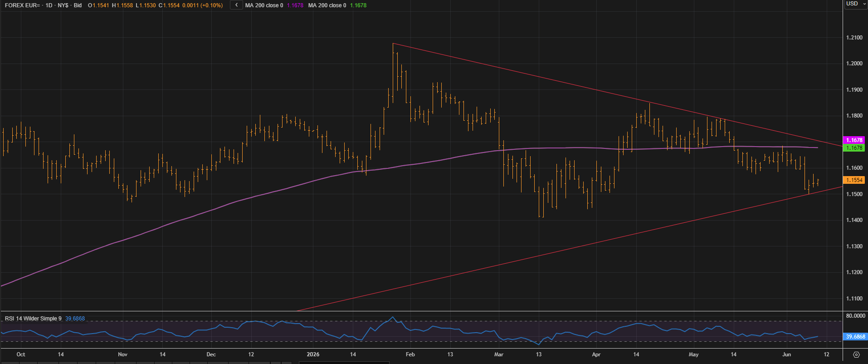This screenshot has width=868, height=364.
Task: Click the 80.0000 level on RSI scale
Action: pyautogui.click(x=856, y=316)
